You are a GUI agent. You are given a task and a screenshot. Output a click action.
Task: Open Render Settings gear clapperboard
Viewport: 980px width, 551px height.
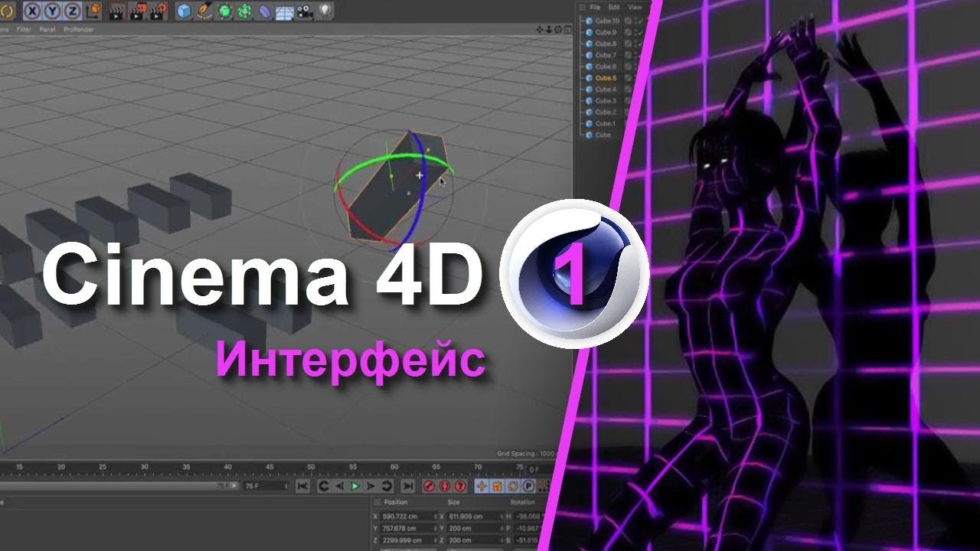pyautogui.click(x=158, y=11)
